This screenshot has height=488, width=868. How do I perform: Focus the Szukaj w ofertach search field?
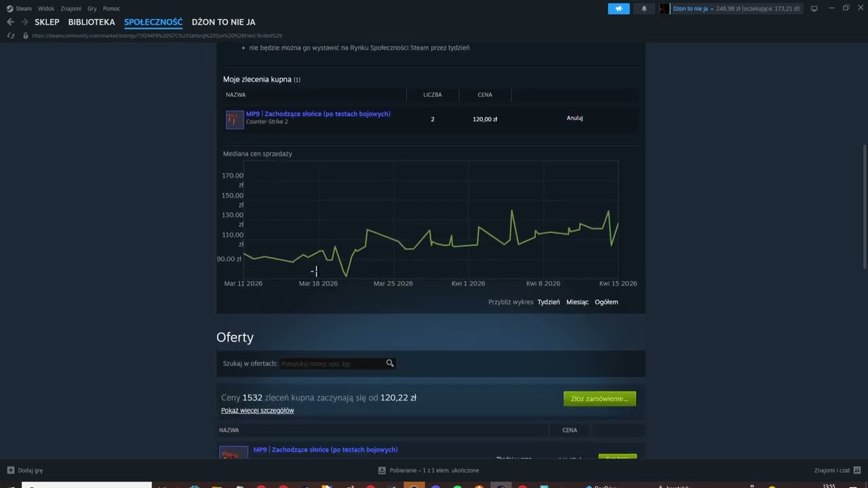332,364
